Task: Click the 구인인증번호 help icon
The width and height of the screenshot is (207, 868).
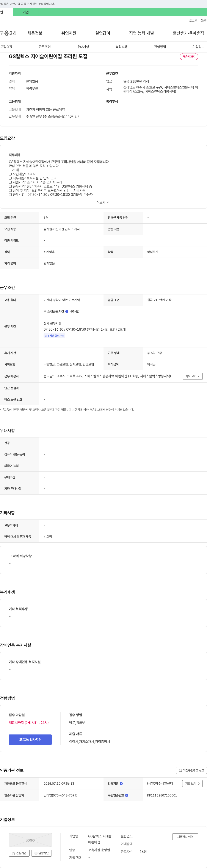Action: coord(127,795)
